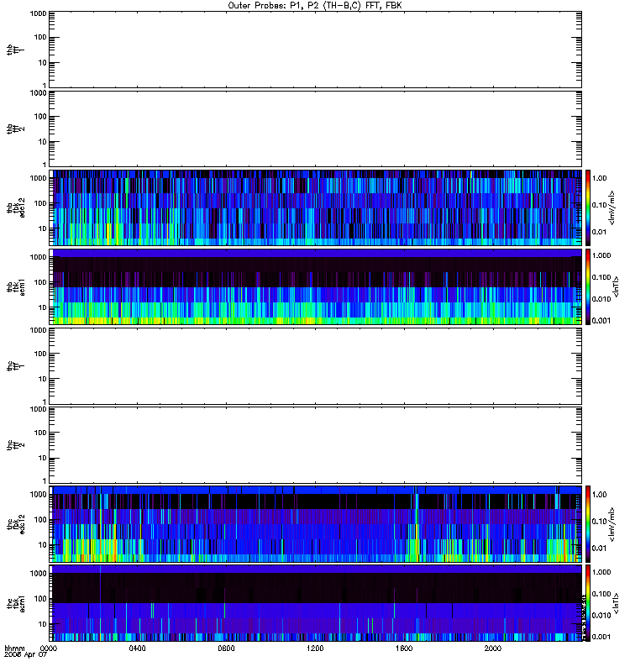
Task: Click the "0400" time axis label
Action: [137, 648]
